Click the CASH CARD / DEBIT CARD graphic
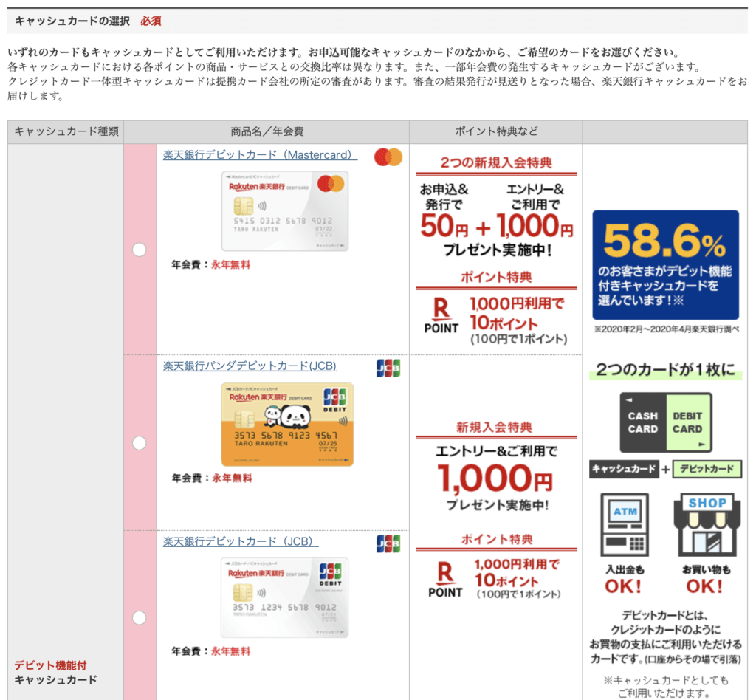 (x=666, y=422)
